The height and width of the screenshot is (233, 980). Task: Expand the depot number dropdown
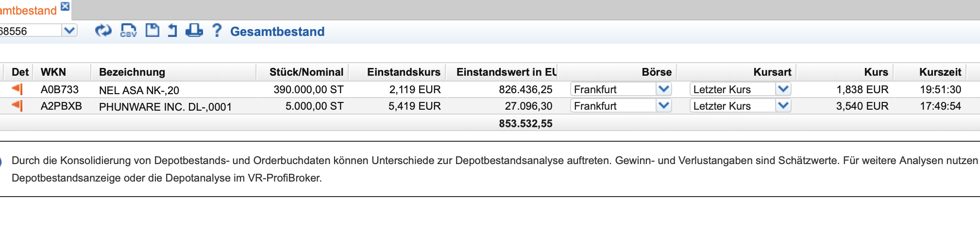69,31
